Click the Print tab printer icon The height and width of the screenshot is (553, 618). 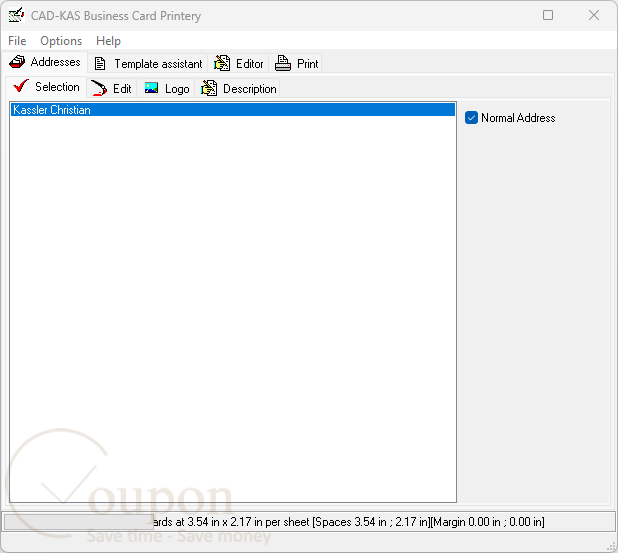click(x=283, y=63)
